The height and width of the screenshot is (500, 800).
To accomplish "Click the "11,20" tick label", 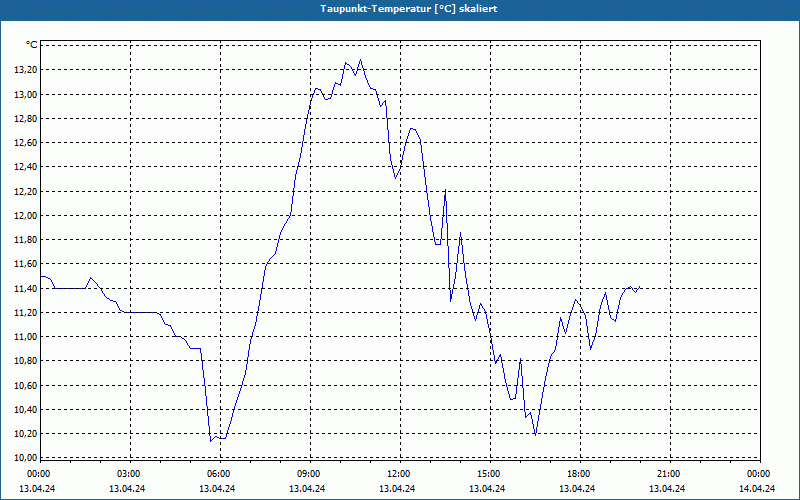I will pos(24,312).
